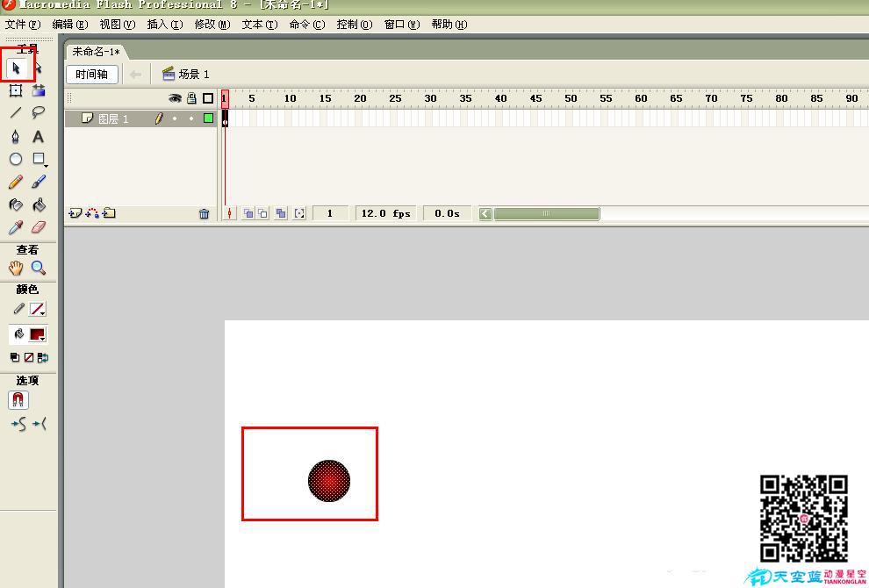Toggle Edit Multiple Frames button

281,213
